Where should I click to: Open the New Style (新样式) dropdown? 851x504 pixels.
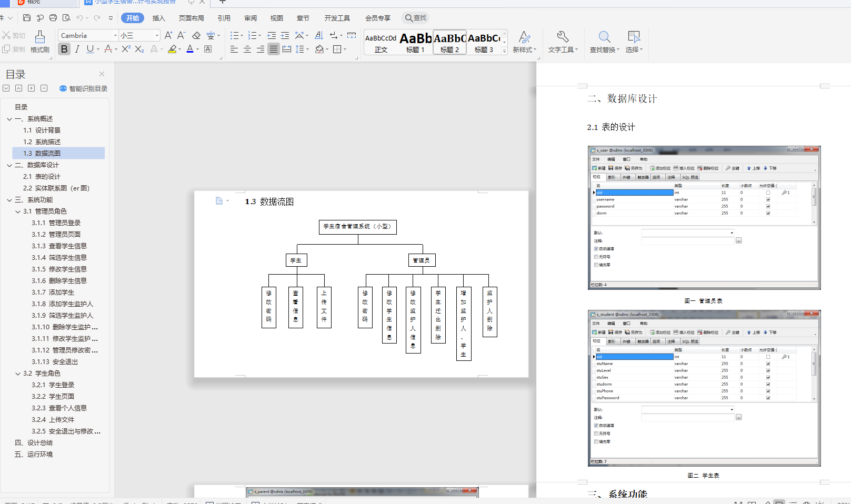(525, 42)
